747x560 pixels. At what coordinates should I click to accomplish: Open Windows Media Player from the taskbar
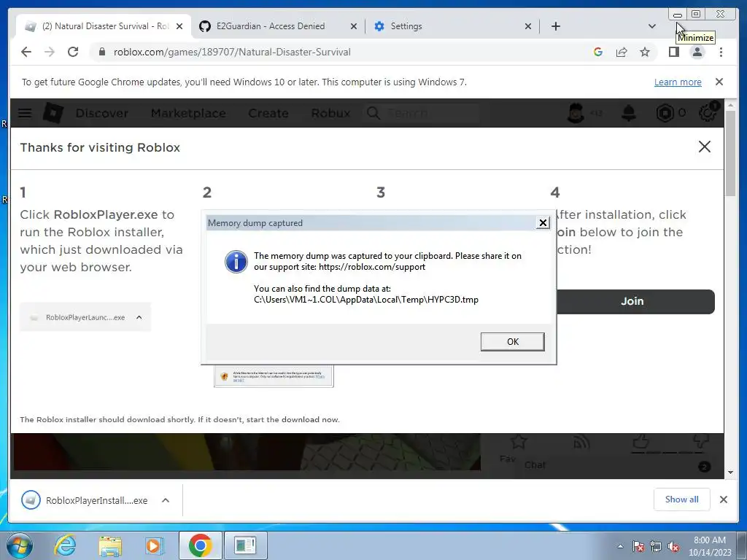pos(154,545)
